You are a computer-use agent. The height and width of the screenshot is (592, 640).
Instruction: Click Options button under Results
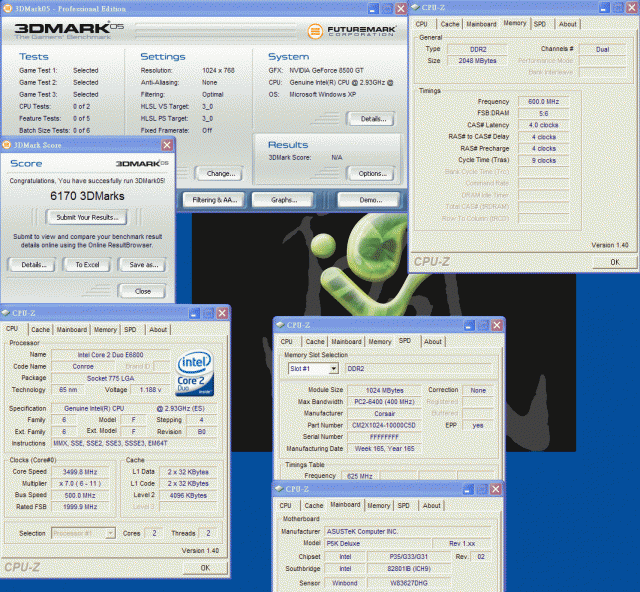[x=373, y=174]
